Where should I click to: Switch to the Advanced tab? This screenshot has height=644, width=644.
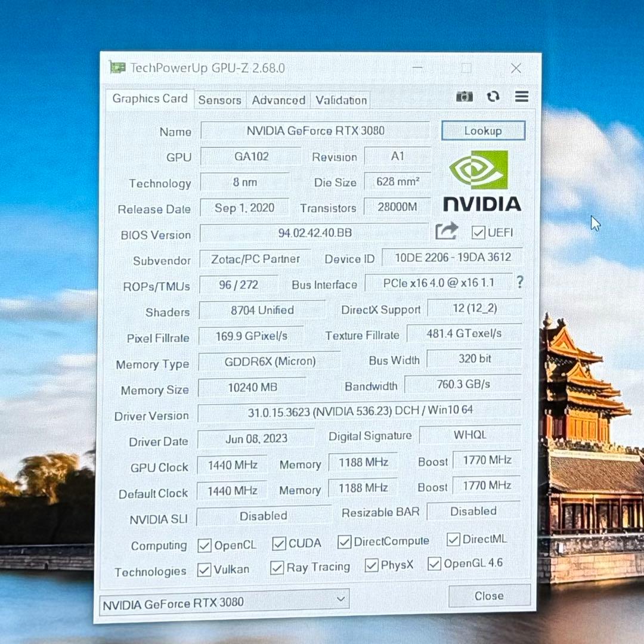tap(278, 100)
